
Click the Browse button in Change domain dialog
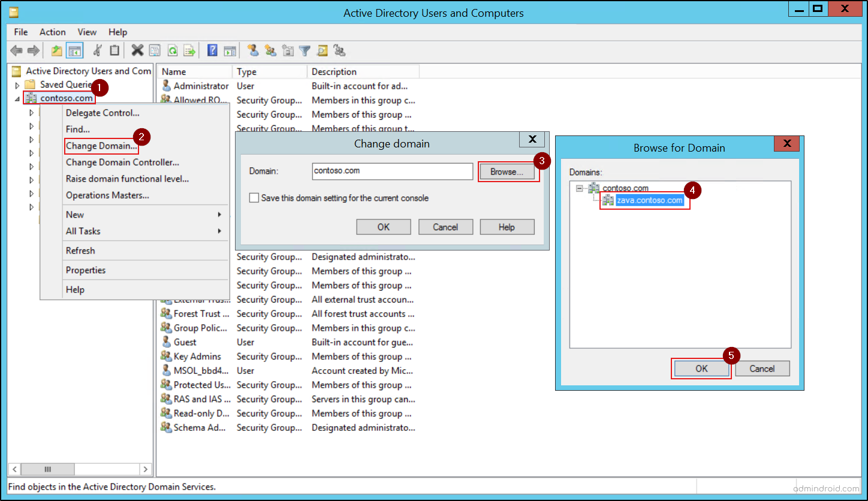507,171
